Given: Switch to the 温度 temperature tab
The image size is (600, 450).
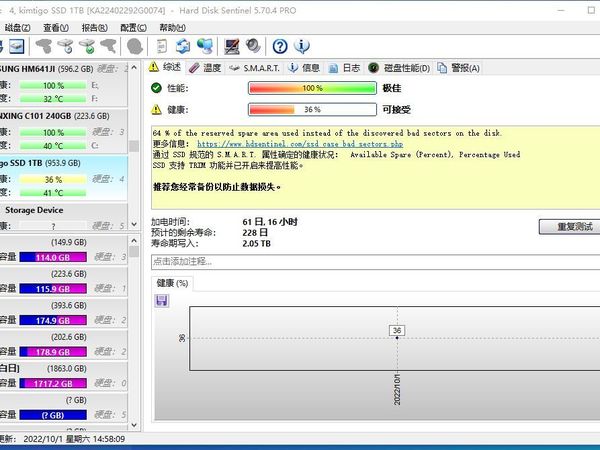Looking at the screenshot, I should click(205, 68).
